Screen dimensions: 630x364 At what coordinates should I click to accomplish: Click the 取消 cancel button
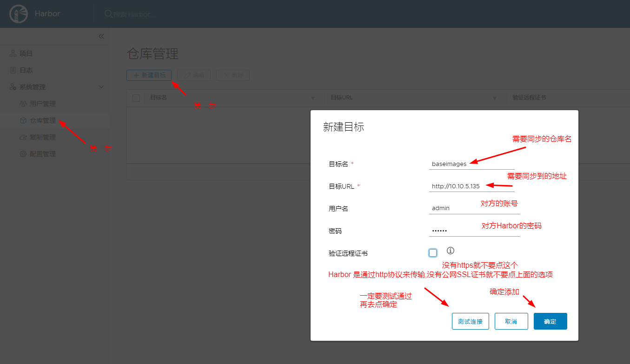[x=511, y=321]
